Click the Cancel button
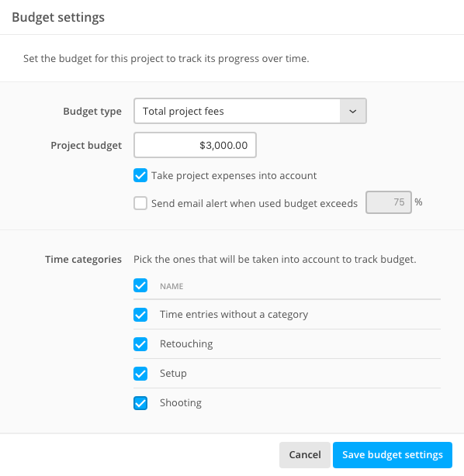Screen dimensions: 464x476 pyautogui.click(x=305, y=455)
